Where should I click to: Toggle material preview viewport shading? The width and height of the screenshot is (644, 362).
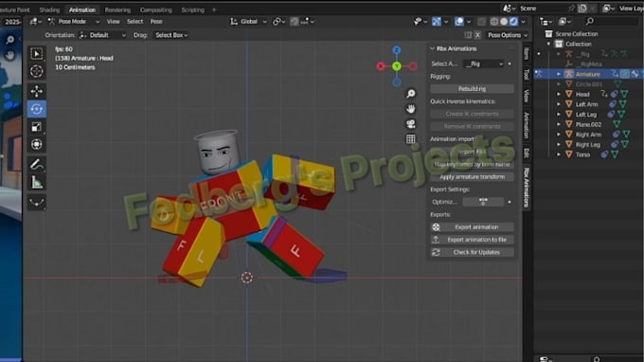[513, 22]
